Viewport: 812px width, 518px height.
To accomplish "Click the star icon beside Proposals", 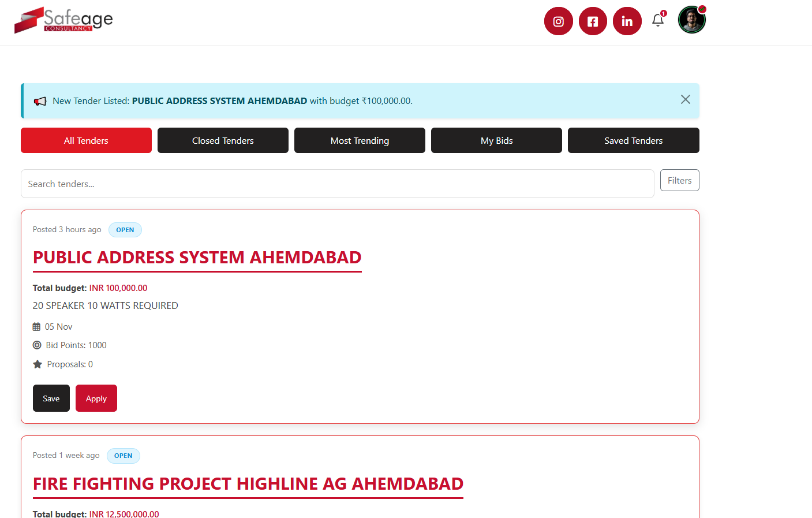I will pyautogui.click(x=38, y=364).
